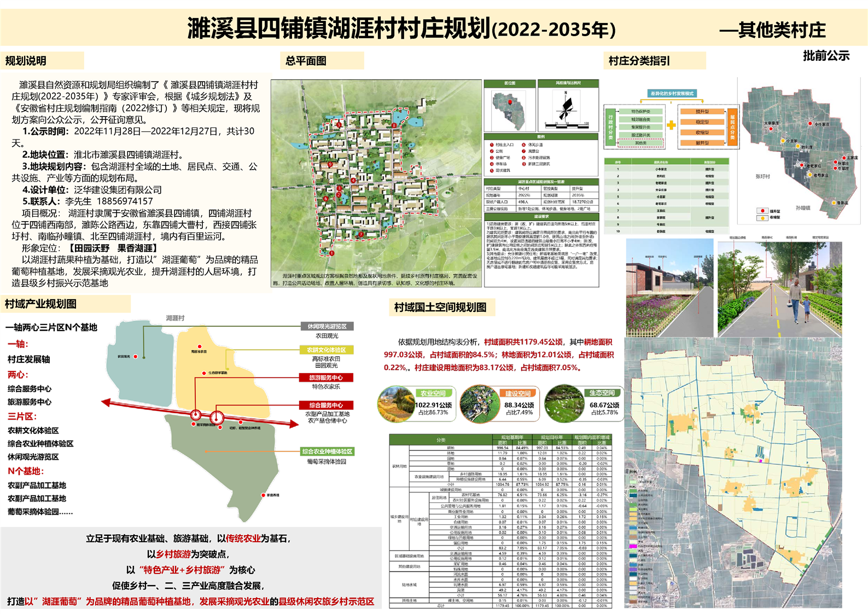Click the orange 撤并型 box
The width and height of the screenshot is (868, 614).
click(702, 143)
